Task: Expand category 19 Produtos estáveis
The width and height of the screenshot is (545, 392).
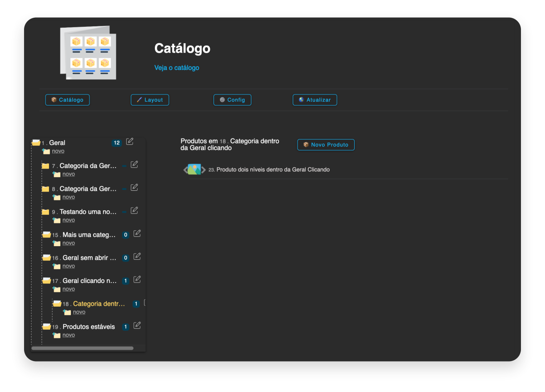Action: tap(46, 326)
